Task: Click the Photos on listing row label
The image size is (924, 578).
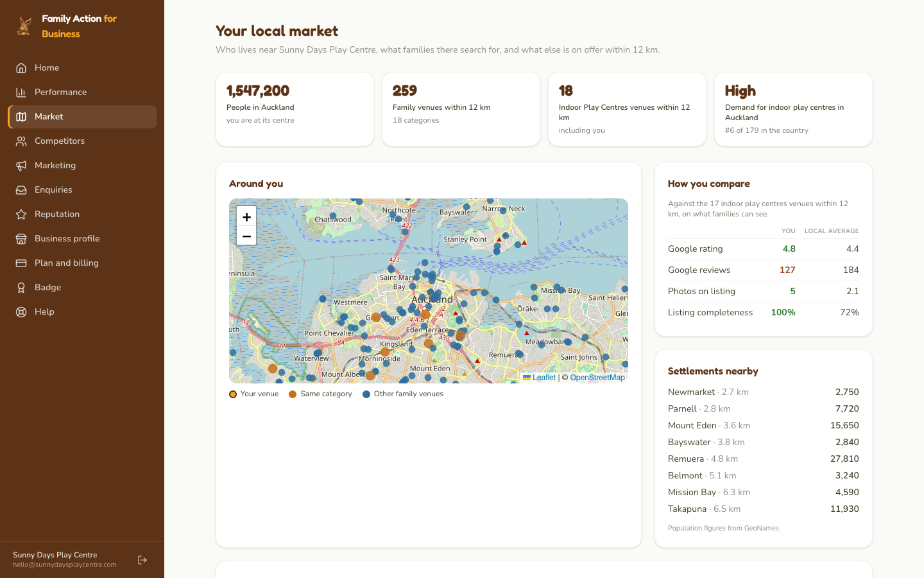Action: 701,291
